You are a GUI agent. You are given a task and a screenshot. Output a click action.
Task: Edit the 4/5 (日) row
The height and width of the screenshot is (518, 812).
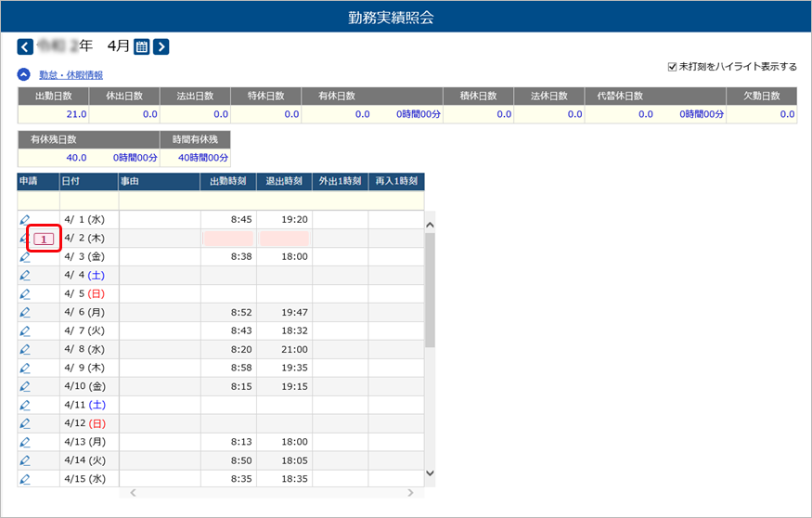24,294
